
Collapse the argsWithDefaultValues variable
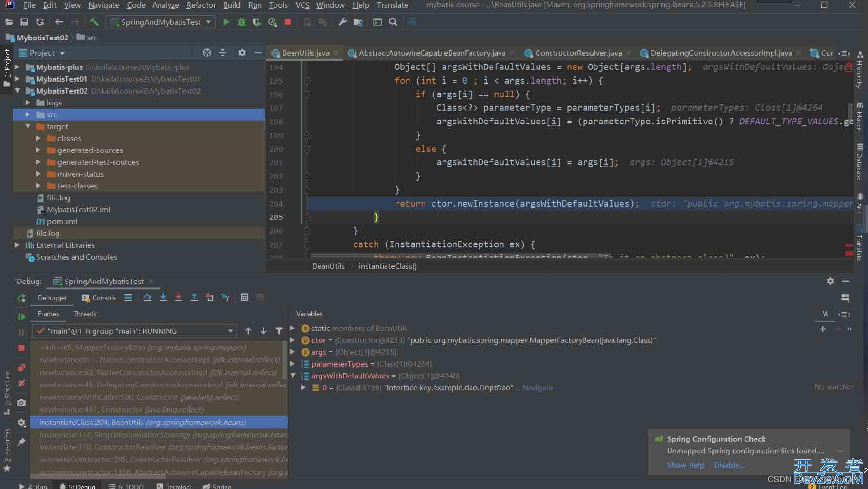293,376
